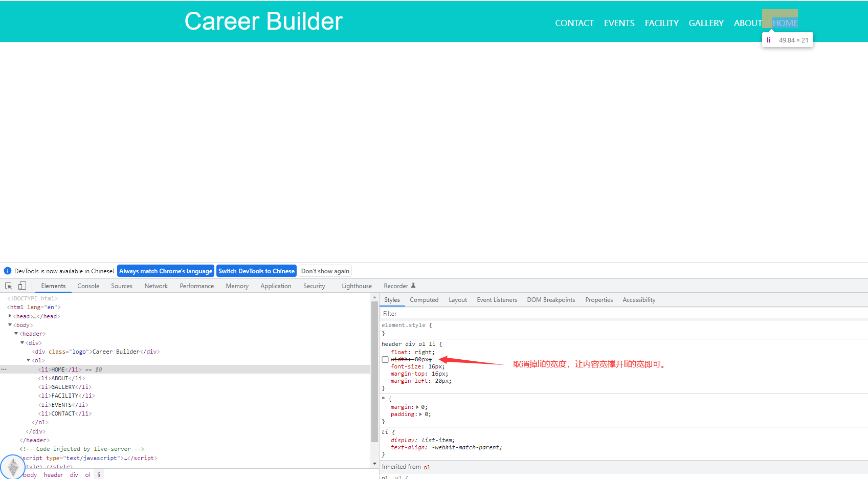Screen dimensions: 868x479
Task: Click the EVENTS navigation link
Action: [x=619, y=23]
